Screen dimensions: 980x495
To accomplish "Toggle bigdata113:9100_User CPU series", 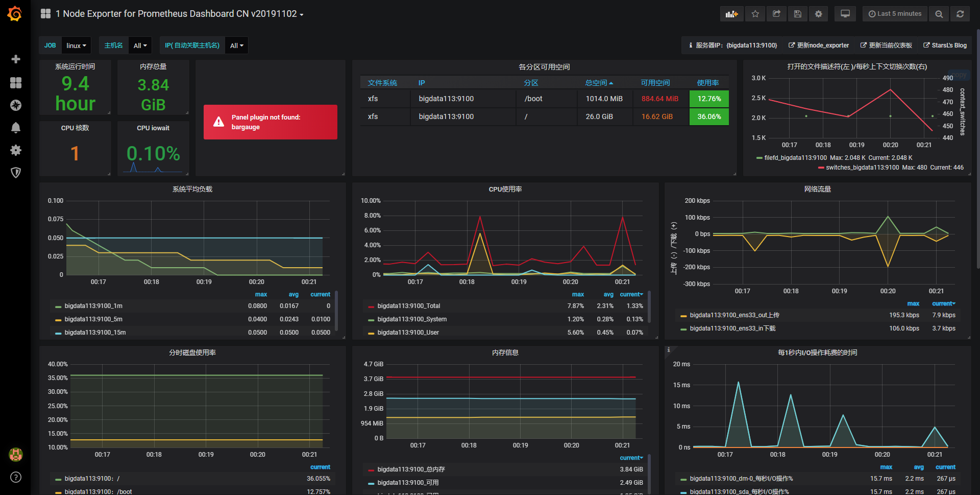I will 408,333.
